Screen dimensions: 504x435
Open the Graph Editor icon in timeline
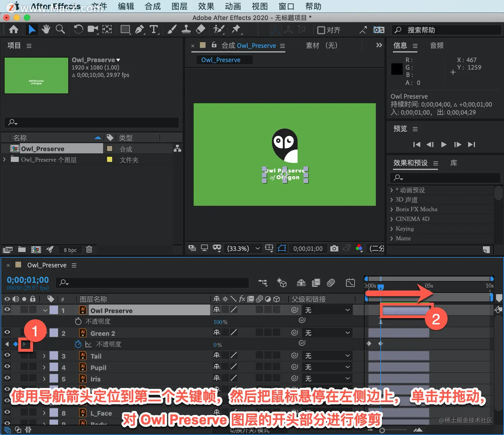click(x=350, y=283)
